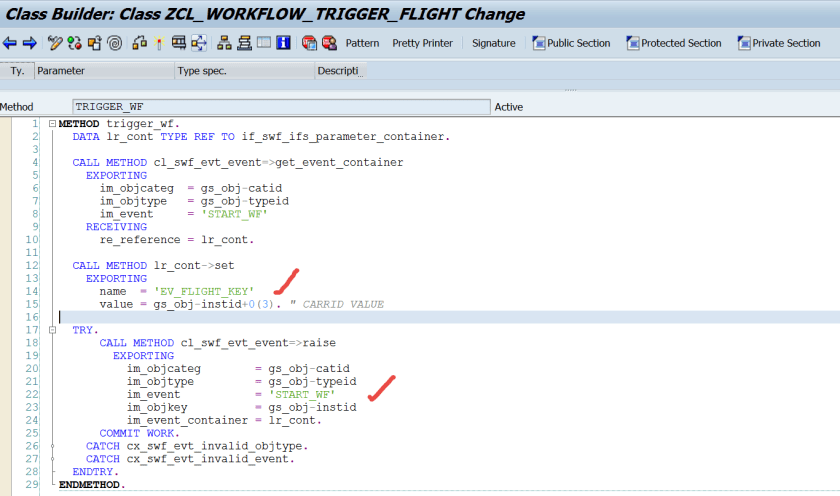Click the Type spec. column header
The image size is (840, 496).
click(244, 71)
